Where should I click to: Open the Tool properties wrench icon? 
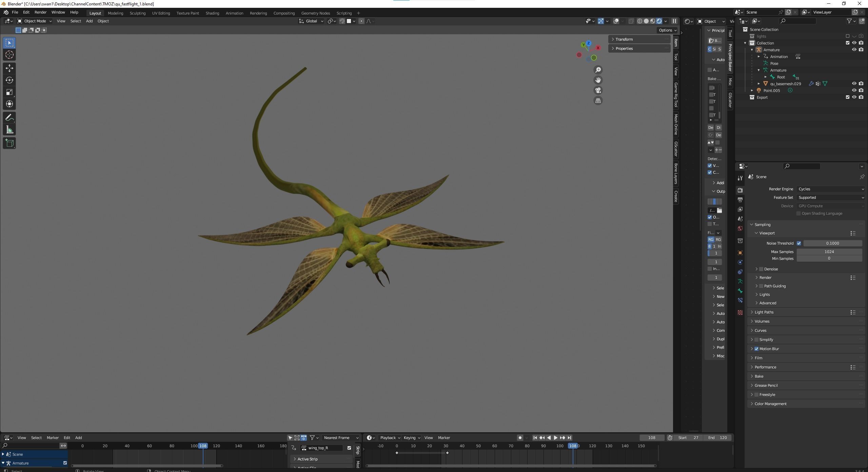click(x=740, y=178)
